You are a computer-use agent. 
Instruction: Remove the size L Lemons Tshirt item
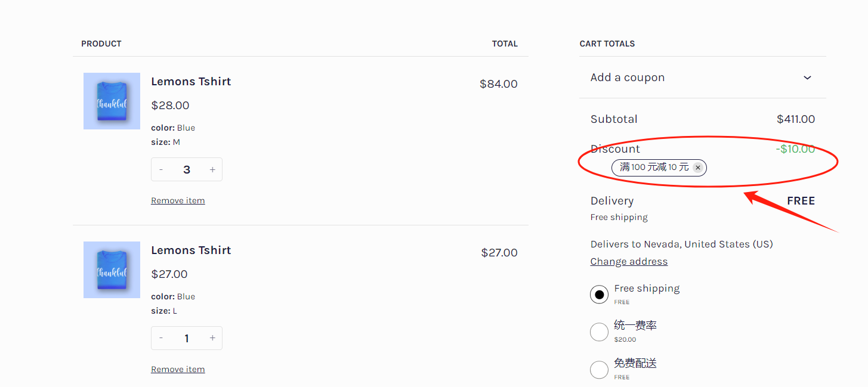(x=178, y=370)
